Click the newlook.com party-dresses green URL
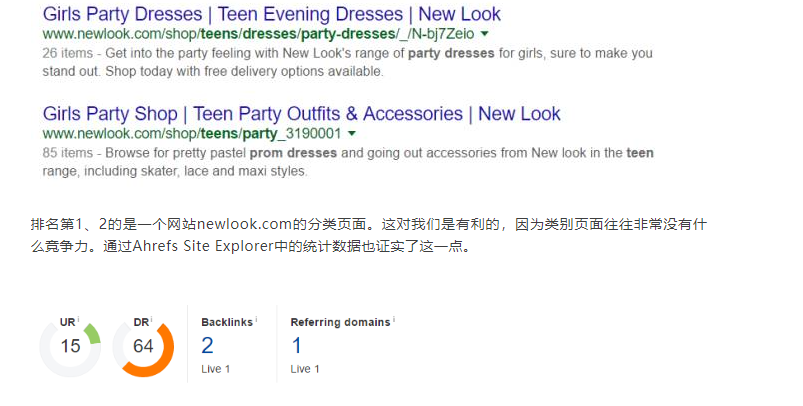This screenshot has width=803, height=406. click(258, 34)
